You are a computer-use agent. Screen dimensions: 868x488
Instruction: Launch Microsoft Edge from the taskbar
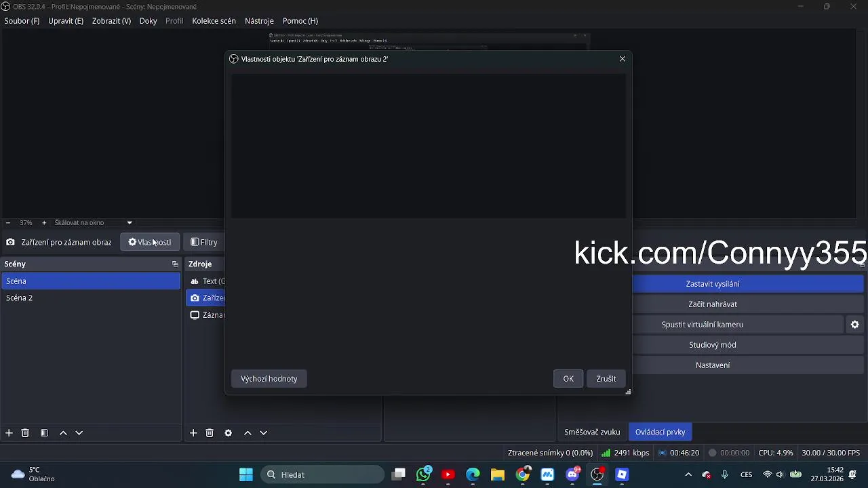tap(473, 474)
